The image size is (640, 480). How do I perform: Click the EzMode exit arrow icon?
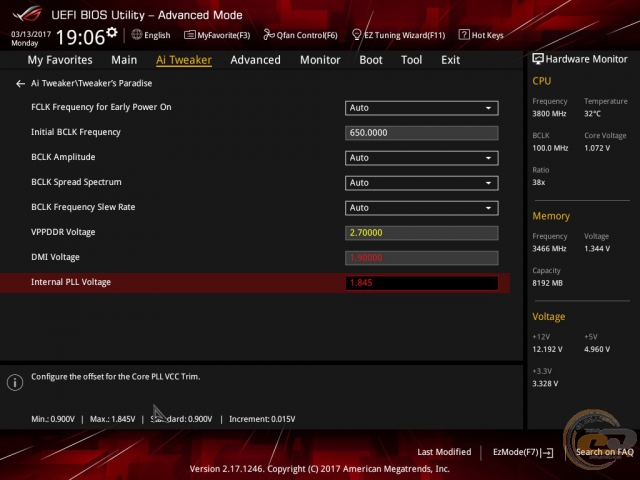click(x=547, y=453)
